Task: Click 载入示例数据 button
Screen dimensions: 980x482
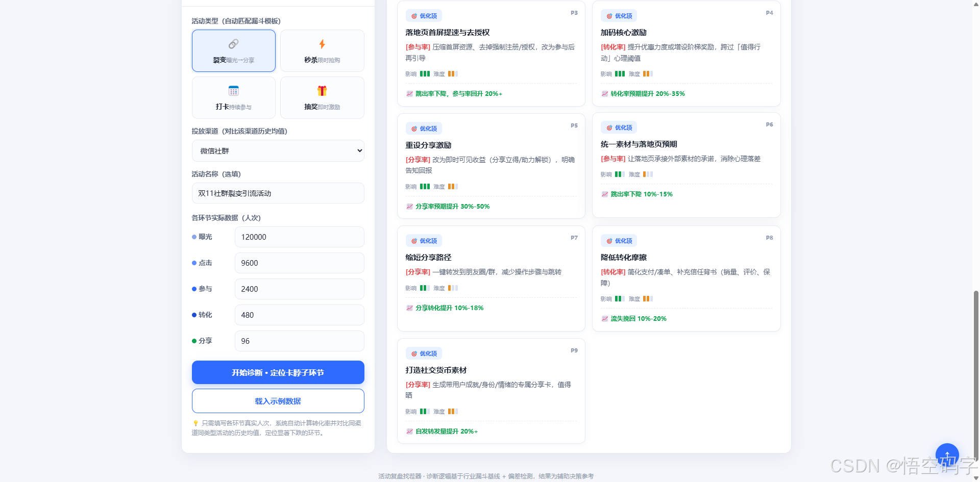Action: click(278, 401)
